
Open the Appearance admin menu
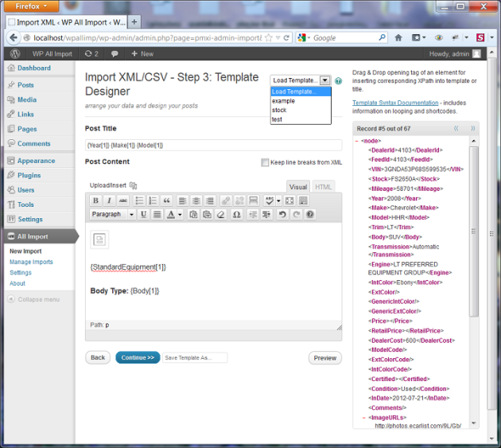tap(36, 161)
